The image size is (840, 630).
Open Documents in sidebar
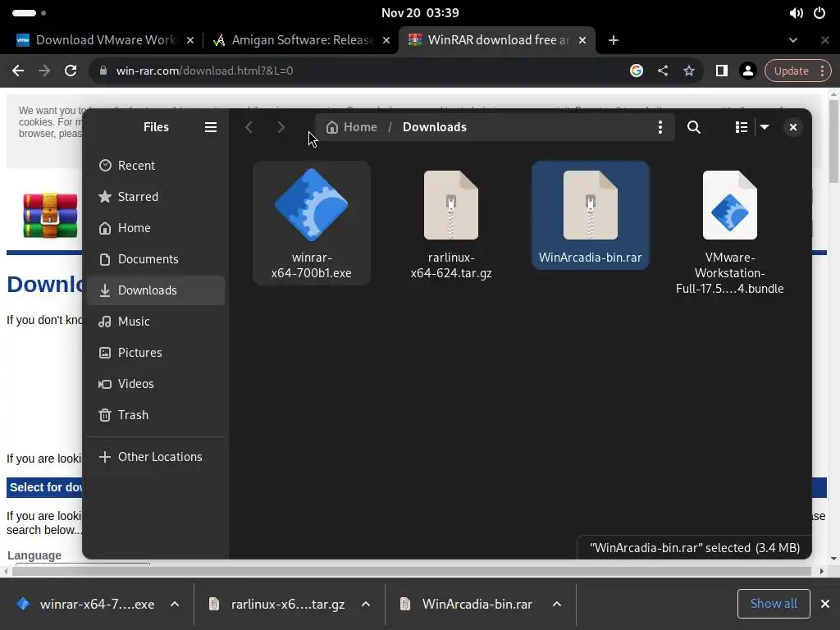155,258
